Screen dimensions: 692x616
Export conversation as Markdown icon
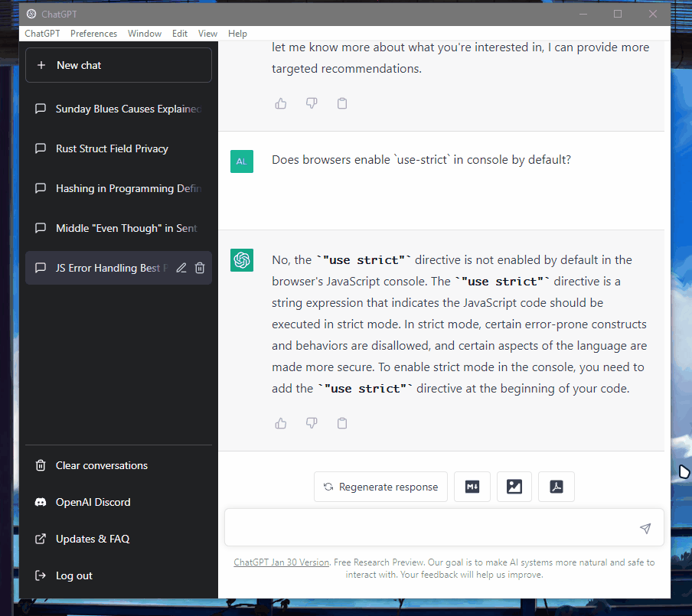click(472, 487)
